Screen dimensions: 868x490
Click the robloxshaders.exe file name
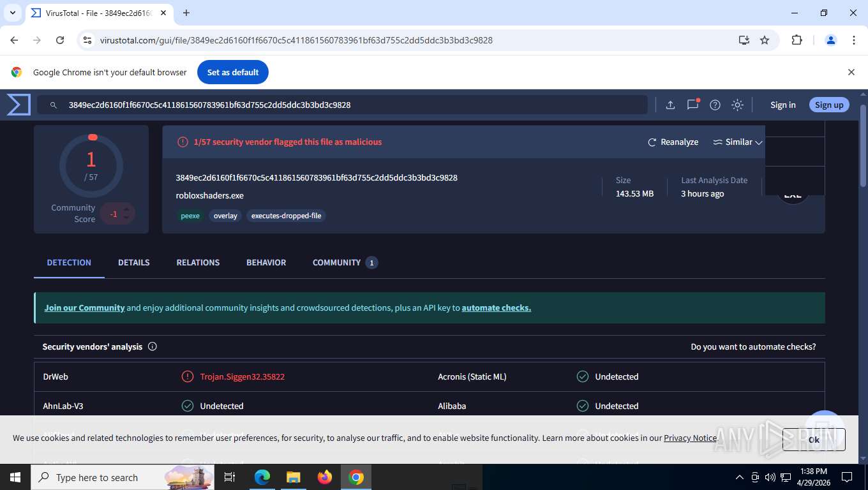(x=210, y=195)
